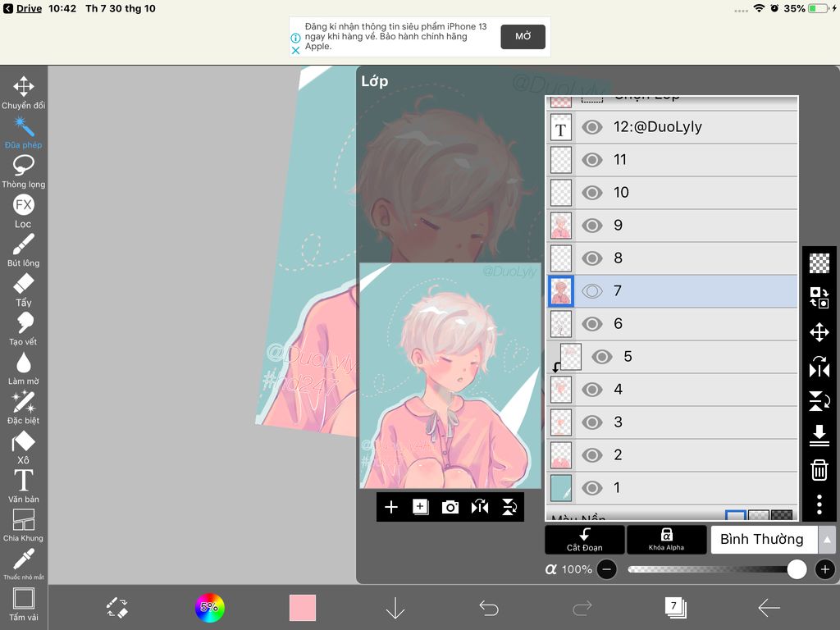Merge layer down with download arrow icon
840x630 pixels.
(x=819, y=435)
